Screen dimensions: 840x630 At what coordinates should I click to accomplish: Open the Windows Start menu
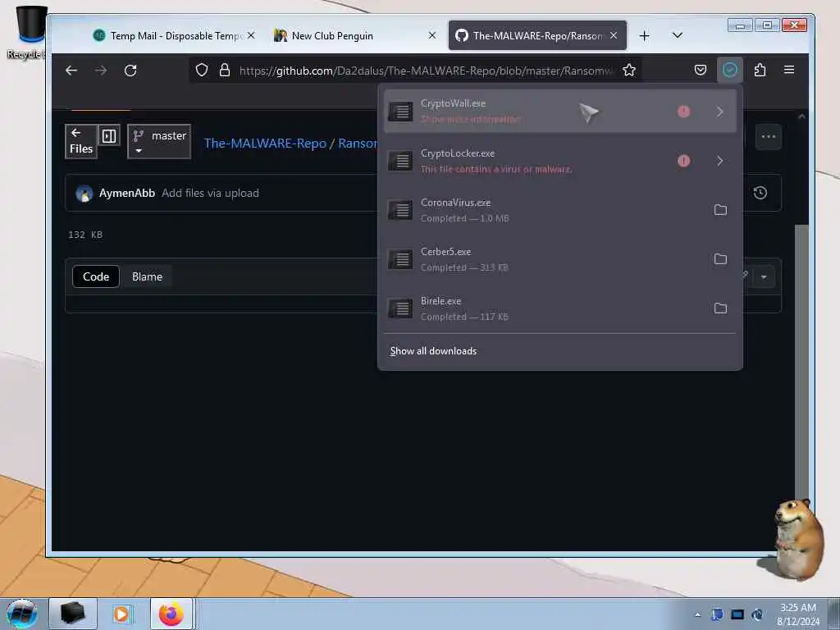[x=22, y=614]
